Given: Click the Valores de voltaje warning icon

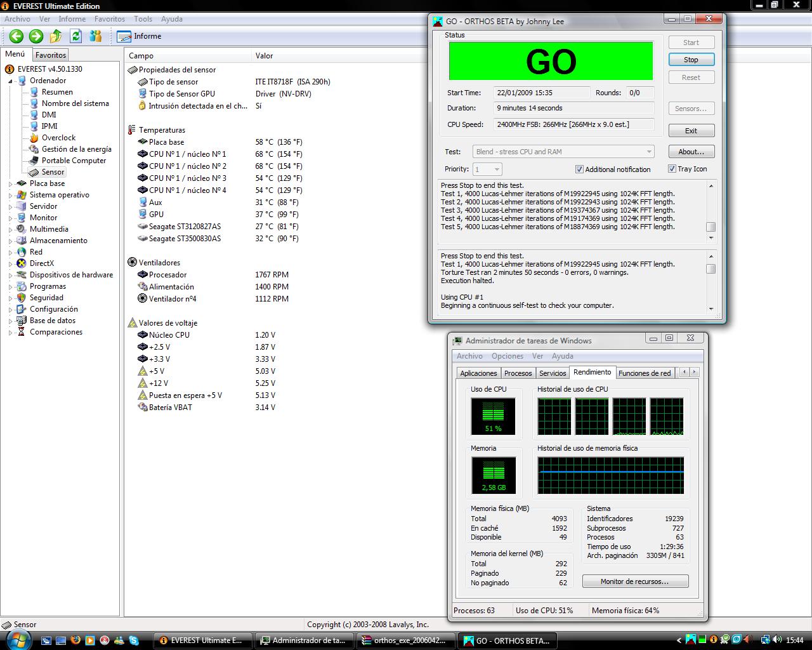Looking at the screenshot, I should [x=132, y=322].
